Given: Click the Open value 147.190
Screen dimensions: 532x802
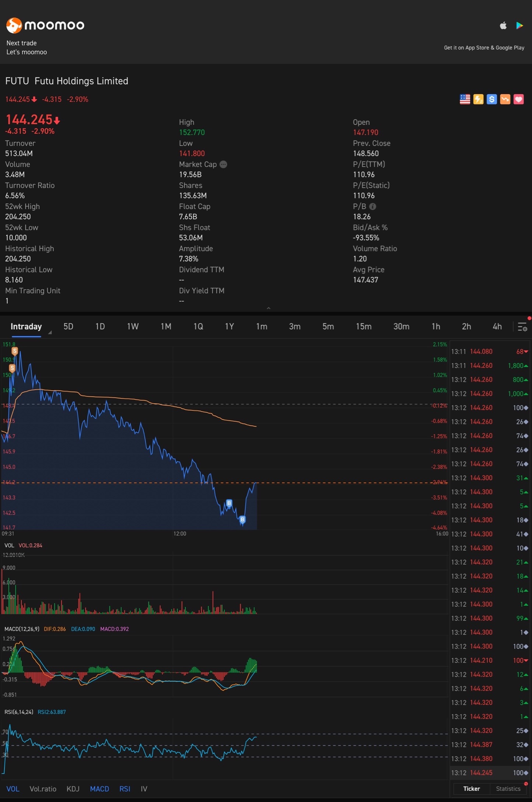Looking at the screenshot, I should [x=365, y=132].
